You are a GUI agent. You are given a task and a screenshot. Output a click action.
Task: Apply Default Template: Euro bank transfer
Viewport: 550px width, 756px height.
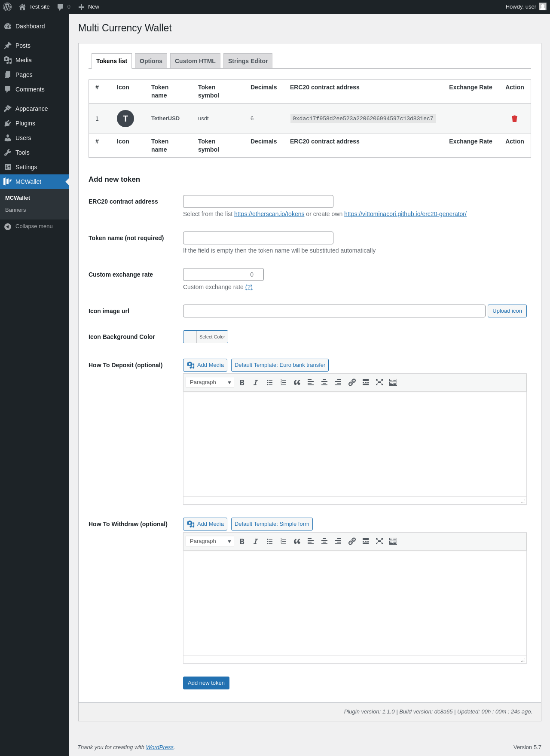tap(280, 365)
